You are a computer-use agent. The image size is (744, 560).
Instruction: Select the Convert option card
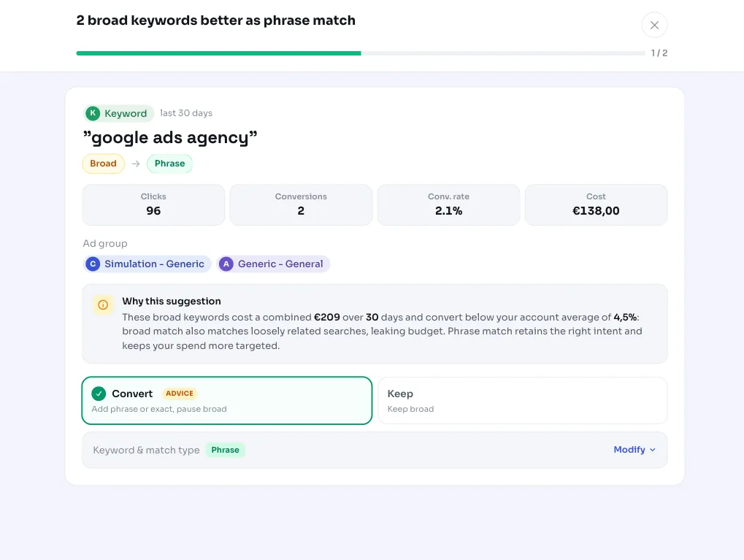pos(227,401)
